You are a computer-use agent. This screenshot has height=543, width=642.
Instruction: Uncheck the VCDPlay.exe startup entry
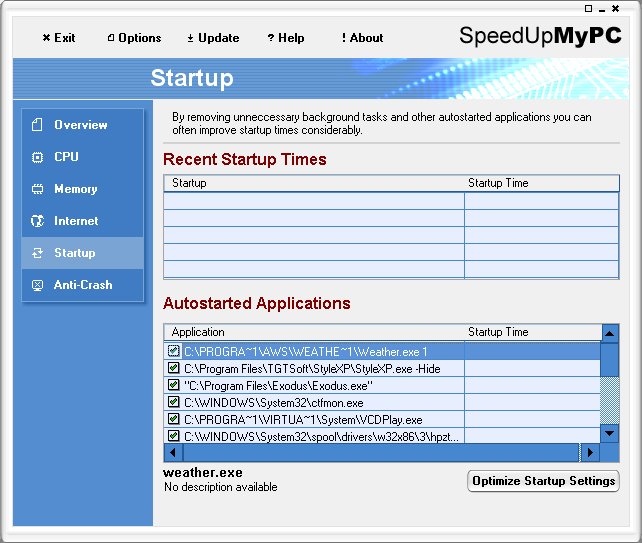(x=174, y=419)
